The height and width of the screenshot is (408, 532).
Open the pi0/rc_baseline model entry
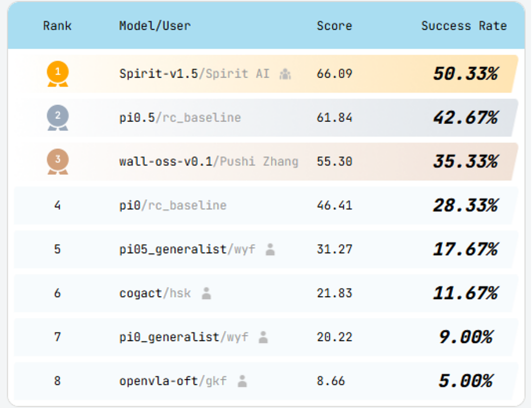click(x=173, y=205)
